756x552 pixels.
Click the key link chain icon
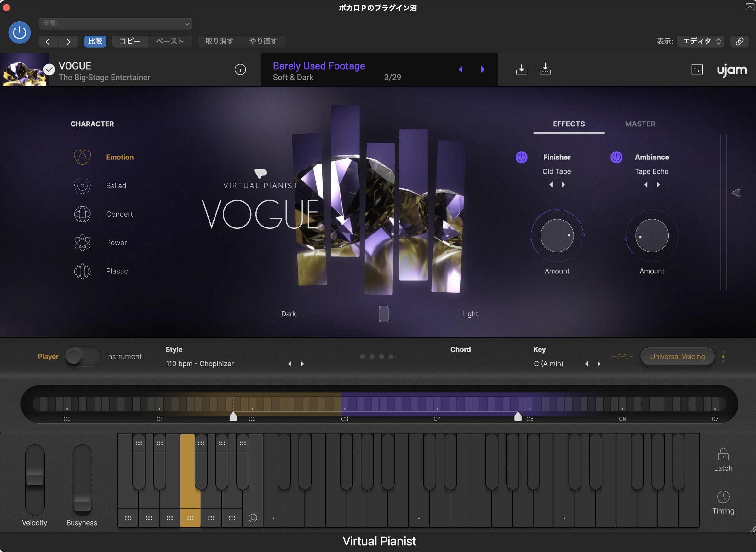coord(622,357)
